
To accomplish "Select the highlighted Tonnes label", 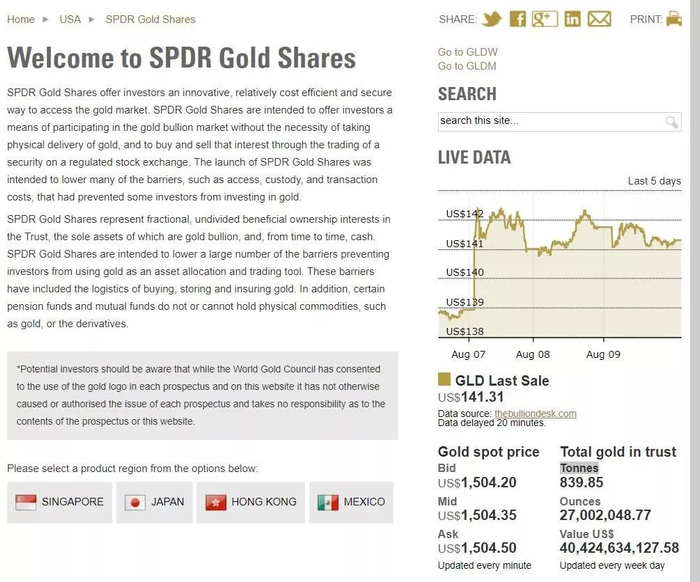I will [579, 468].
